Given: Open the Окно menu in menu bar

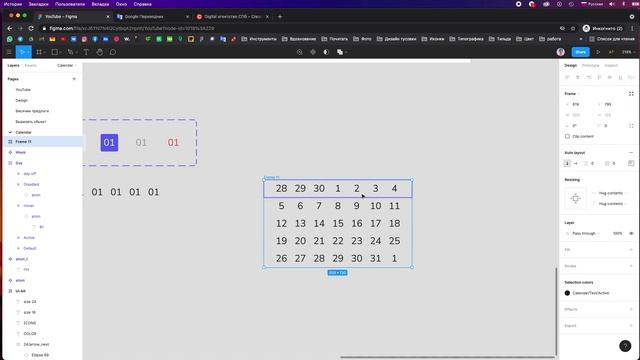Looking at the screenshot, I should point(121,4).
